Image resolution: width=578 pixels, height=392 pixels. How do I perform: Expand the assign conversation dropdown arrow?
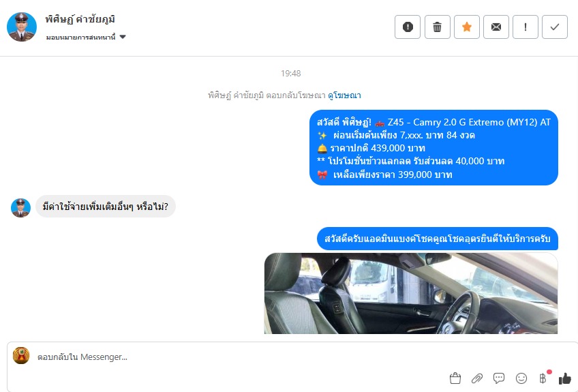(123, 37)
